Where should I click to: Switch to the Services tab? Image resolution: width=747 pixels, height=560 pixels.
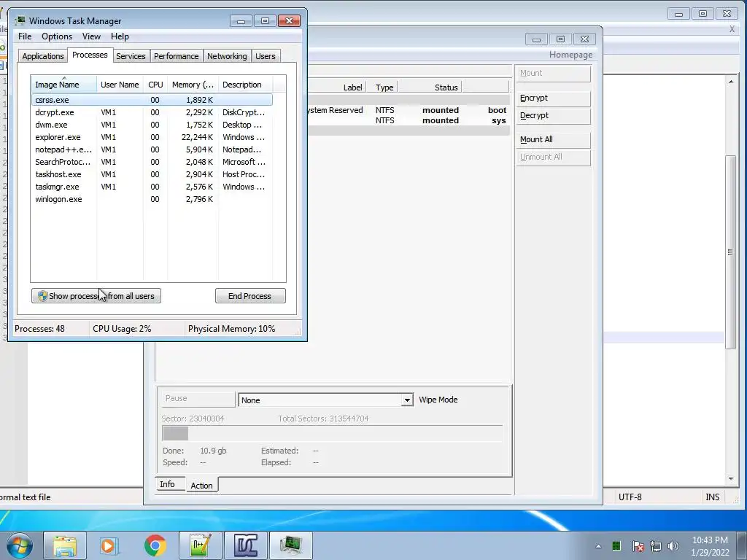131,56
